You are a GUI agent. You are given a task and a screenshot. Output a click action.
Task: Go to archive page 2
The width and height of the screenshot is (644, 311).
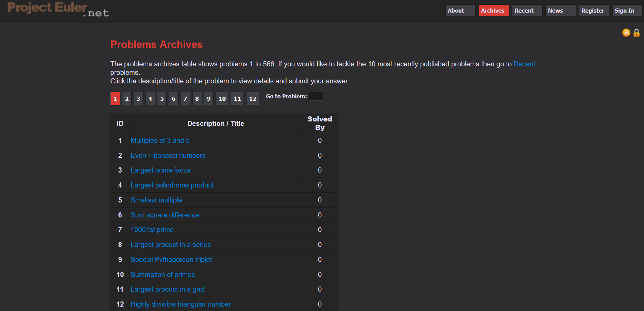[x=127, y=99]
